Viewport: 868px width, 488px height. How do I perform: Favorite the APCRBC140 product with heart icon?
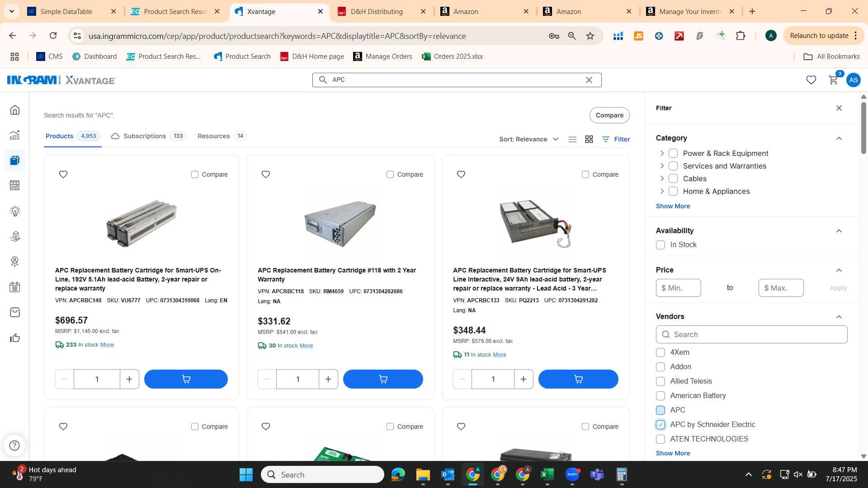63,174
